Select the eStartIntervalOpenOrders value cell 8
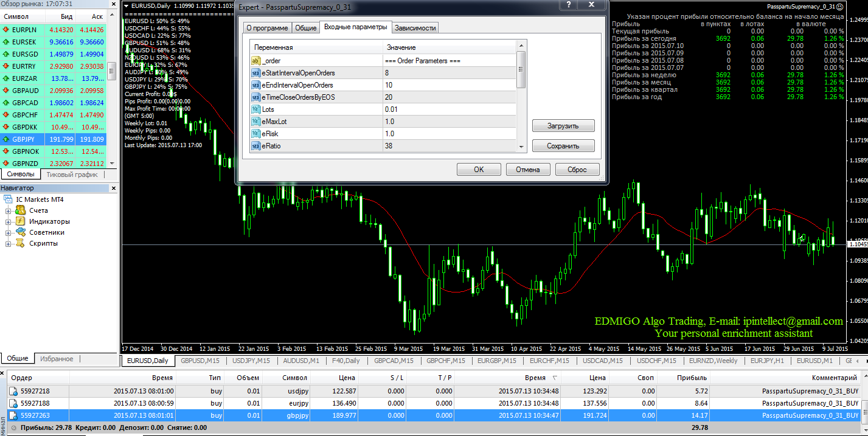 pos(449,73)
